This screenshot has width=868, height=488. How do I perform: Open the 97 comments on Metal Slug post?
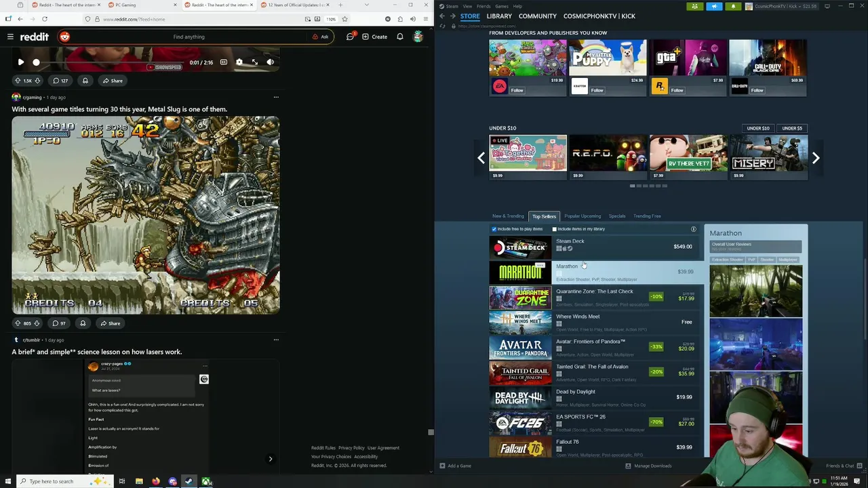coord(58,323)
